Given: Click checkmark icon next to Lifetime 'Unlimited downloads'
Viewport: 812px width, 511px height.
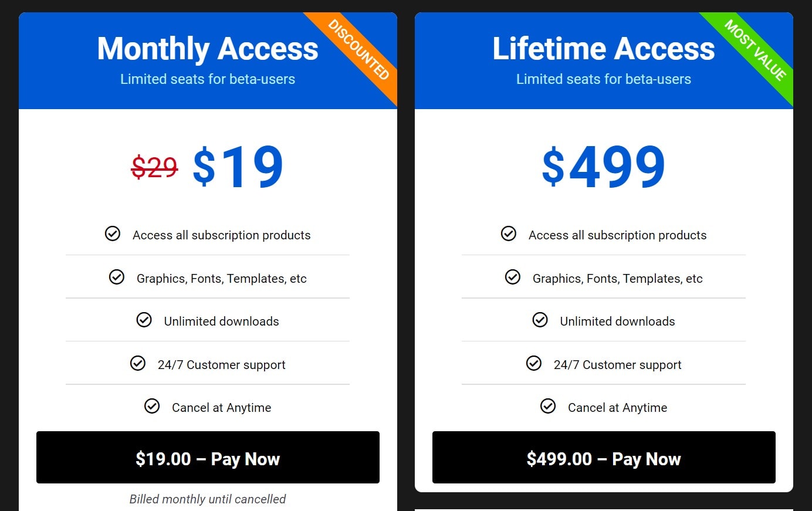Looking at the screenshot, I should (540, 320).
